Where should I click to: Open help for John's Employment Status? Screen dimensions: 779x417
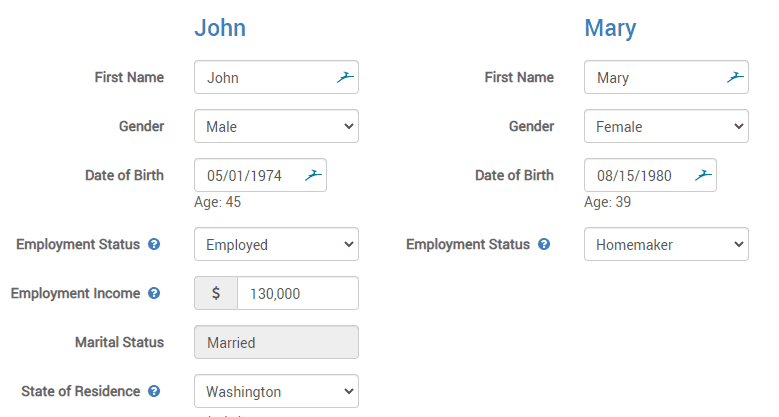tap(154, 244)
